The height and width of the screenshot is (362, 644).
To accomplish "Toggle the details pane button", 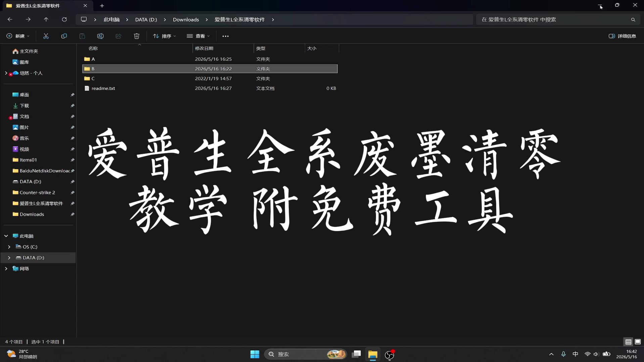I will pyautogui.click(x=622, y=36).
